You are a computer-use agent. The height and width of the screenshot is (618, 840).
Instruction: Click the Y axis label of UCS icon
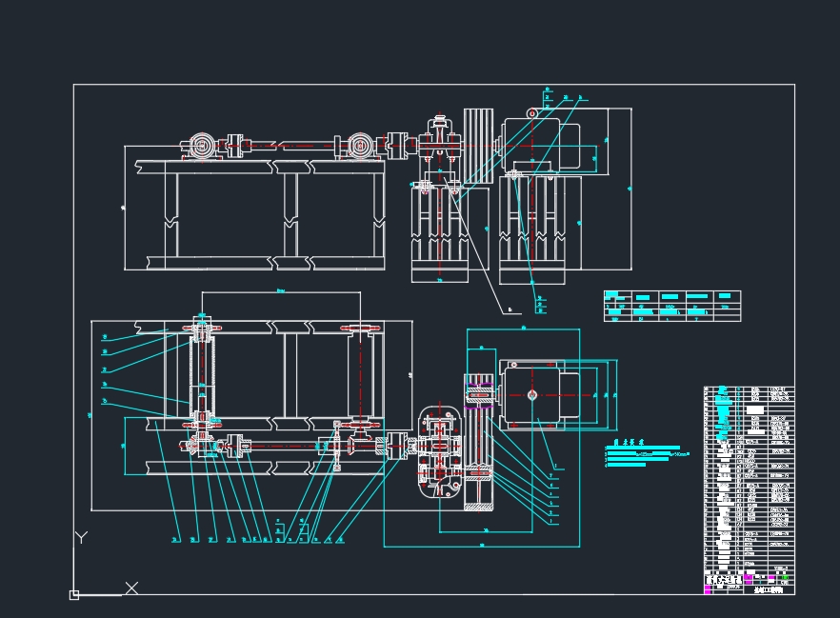[82, 537]
